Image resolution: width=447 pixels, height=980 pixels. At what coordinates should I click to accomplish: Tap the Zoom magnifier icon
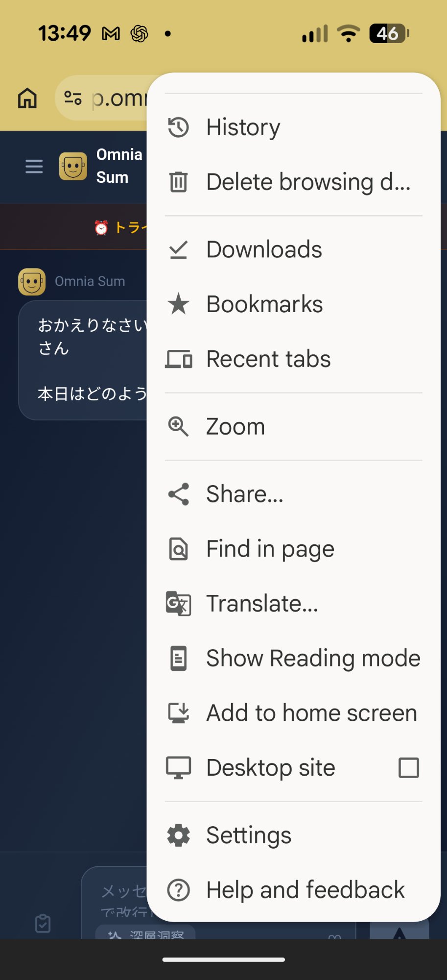(x=178, y=426)
